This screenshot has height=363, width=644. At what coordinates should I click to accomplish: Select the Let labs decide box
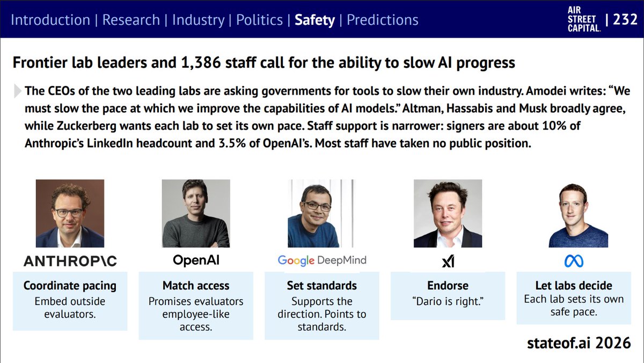[574, 298]
